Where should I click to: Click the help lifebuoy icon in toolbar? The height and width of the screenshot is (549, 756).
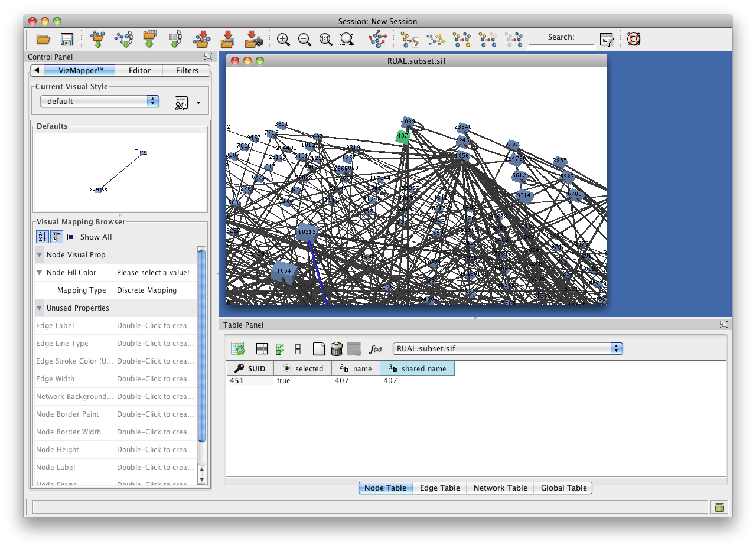point(634,40)
